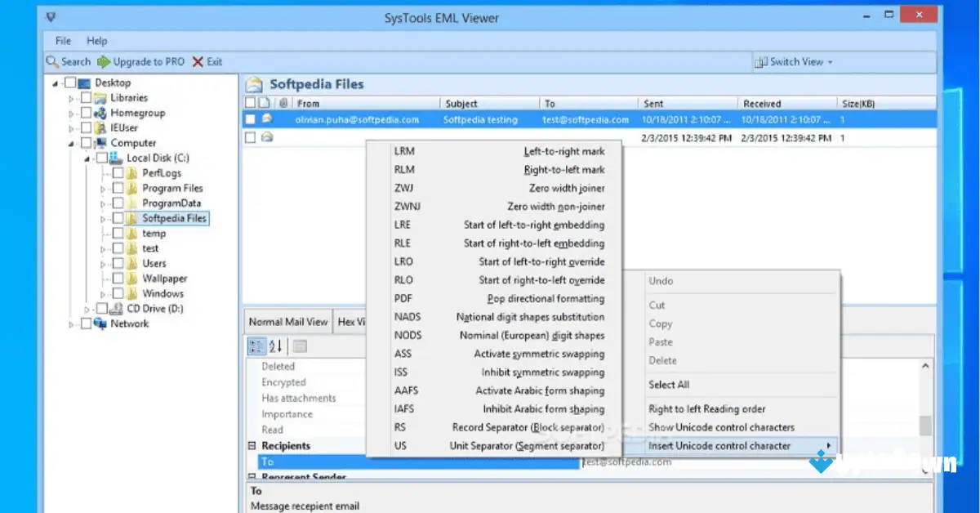The image size is (980, 513).
Task: Open the Switch View dropdown arrow
Action: (831, 61)
